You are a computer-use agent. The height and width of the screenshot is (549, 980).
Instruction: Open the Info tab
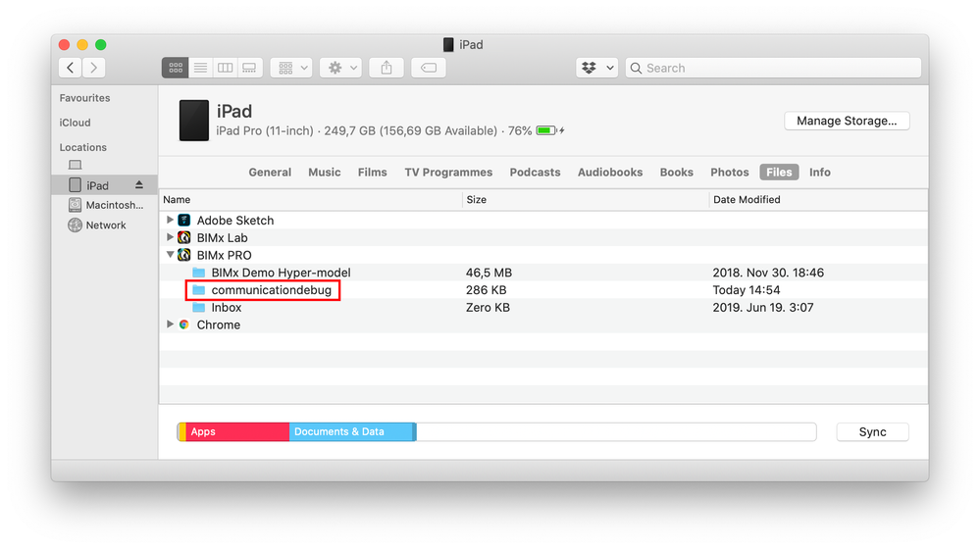pyautogui.click(x=819, y=173)
